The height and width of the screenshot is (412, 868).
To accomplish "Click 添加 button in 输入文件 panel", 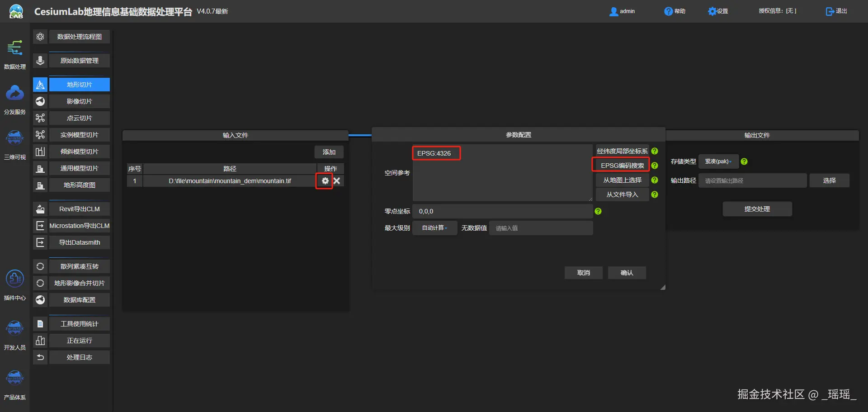I will (329, 152).
